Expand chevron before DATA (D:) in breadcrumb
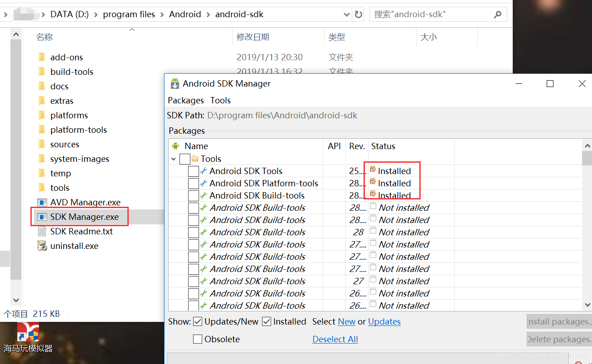This screenshot has height=364, width=592. coord(43,15)
